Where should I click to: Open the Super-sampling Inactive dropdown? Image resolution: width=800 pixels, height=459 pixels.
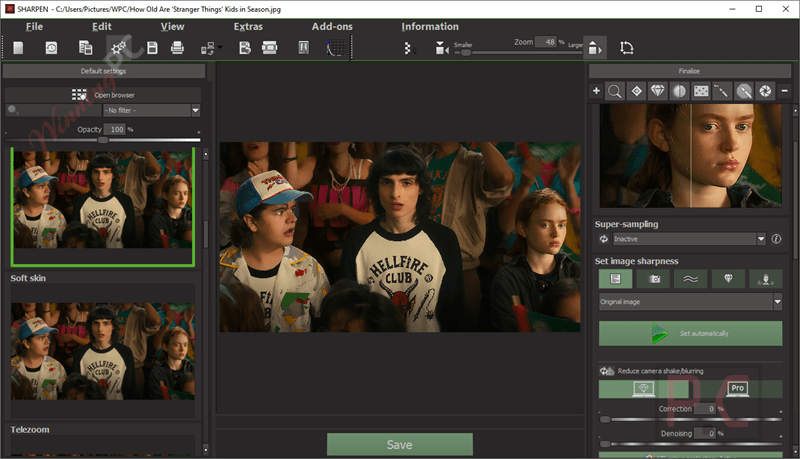click(689, 239)
